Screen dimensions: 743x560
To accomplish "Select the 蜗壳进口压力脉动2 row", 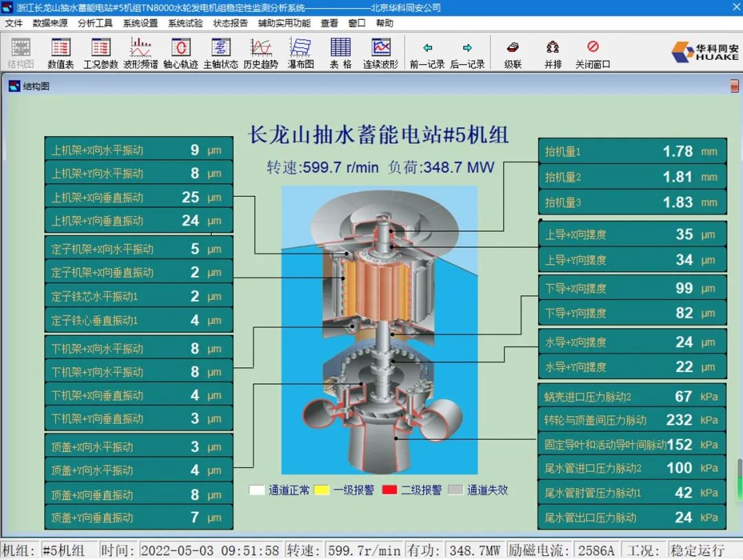I will (x=632, y=396).
